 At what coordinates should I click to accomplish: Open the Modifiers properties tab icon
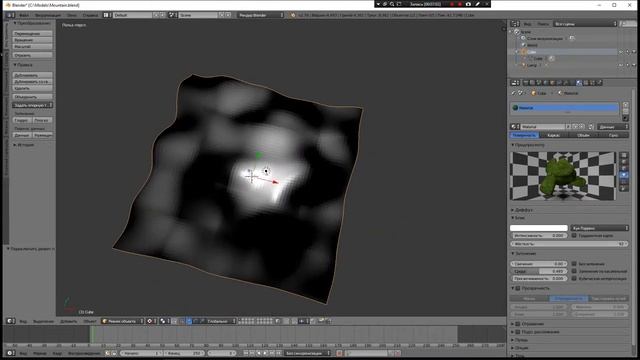click(566, 82)
